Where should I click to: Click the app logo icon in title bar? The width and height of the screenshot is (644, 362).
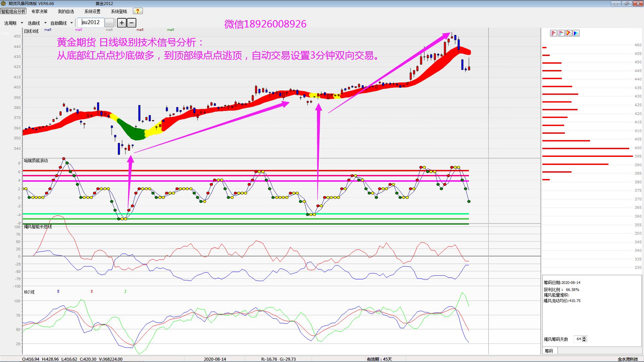(x=4, y=3)
